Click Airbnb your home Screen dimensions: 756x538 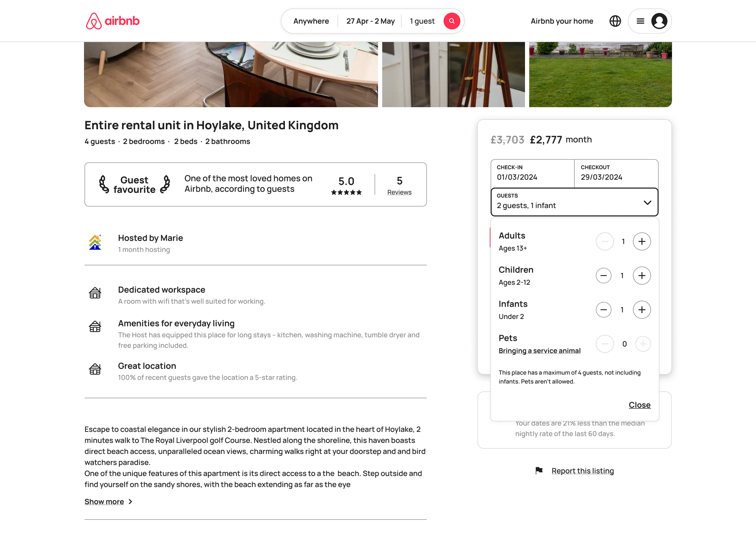[561, 21]
